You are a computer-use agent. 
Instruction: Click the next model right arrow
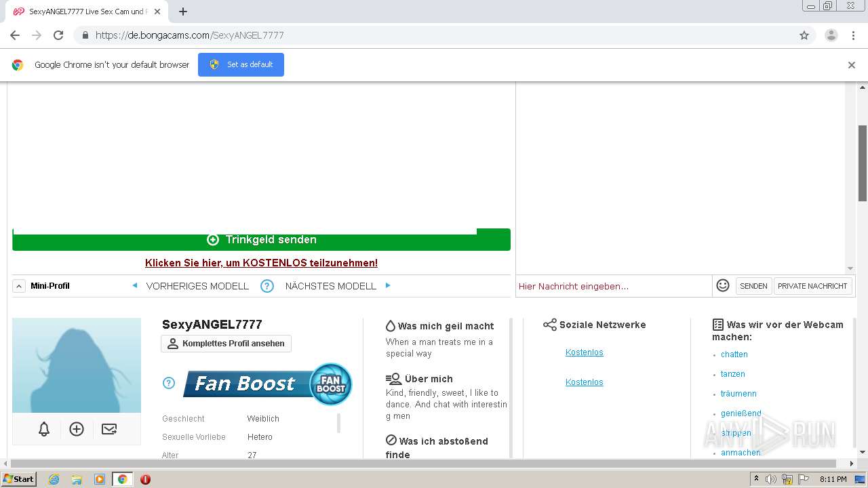[x=388, y=285]
